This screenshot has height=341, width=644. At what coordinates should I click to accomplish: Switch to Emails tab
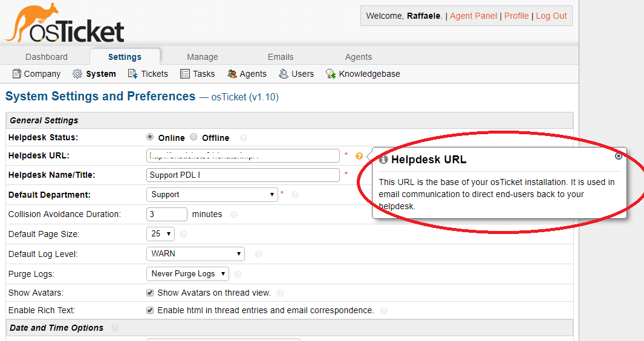(x=281, y=57)
